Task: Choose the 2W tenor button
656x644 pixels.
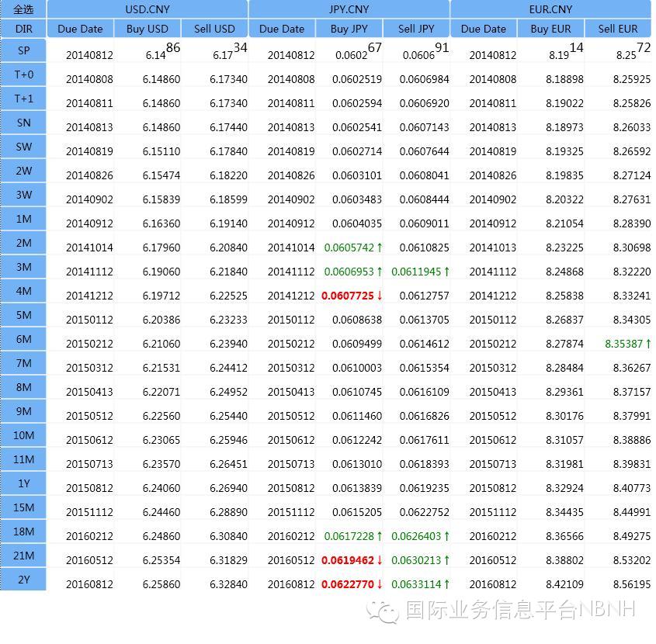Action: click(x=23, y=171)
